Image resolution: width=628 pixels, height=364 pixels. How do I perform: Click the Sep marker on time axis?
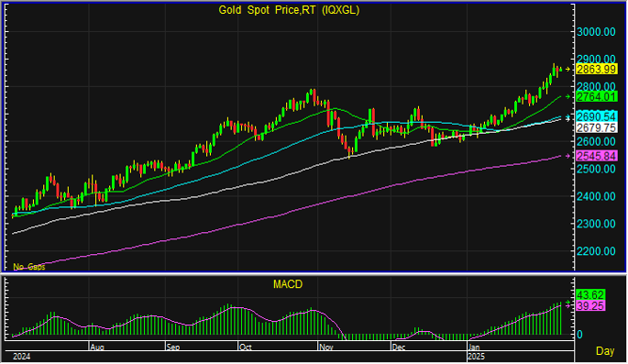pos(173,347)
